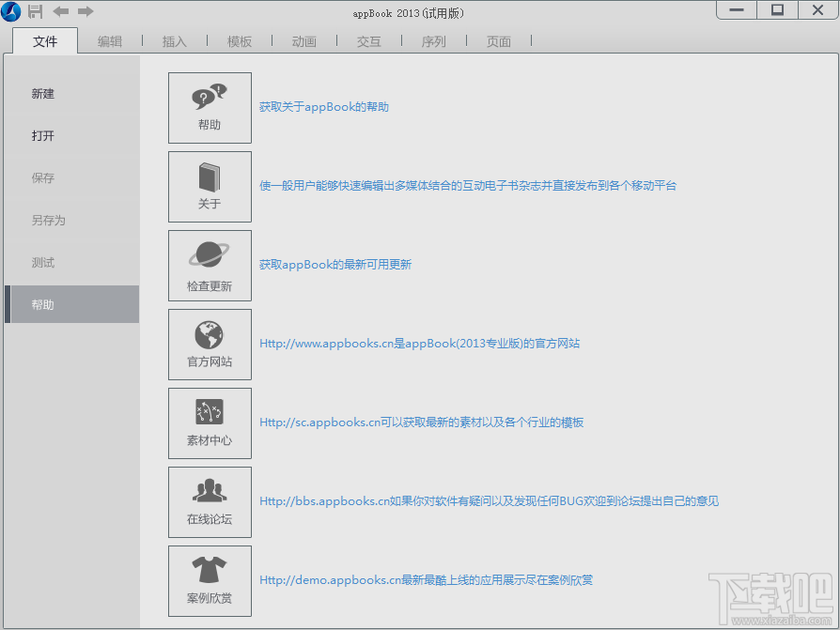Viewport: 840px width, 630px height.
Task: Choose 打开 from the sidebar
Action: click(43, 136)
